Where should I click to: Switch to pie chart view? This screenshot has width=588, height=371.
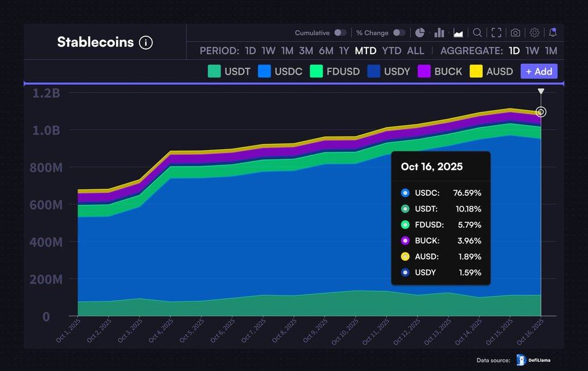(x=420, y=33)
